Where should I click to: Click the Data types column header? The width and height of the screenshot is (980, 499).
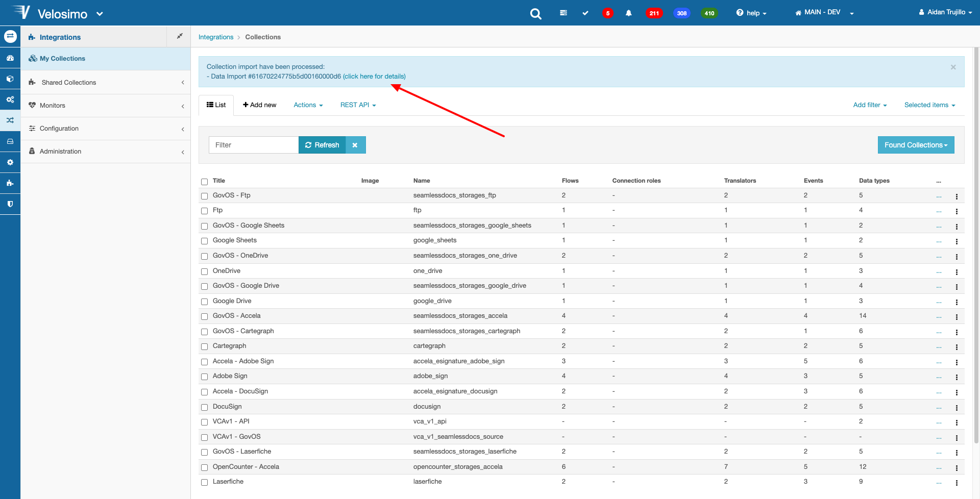(874, 181)
